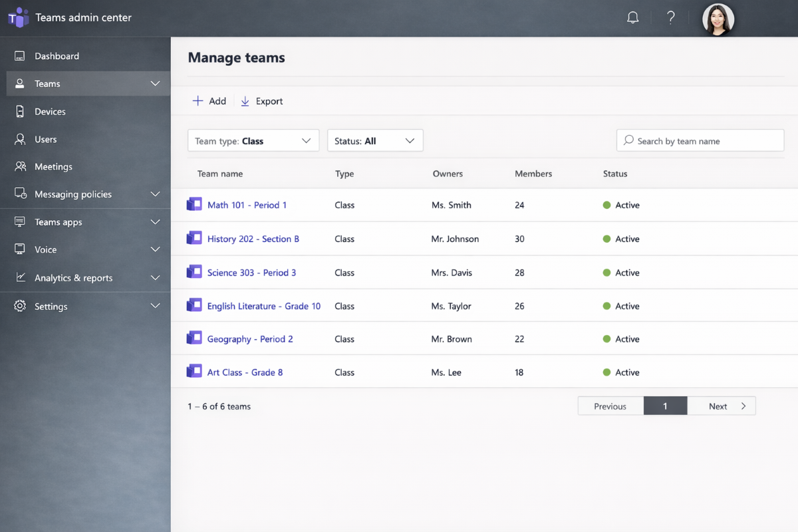Screen dimensions: 798x532
Task: Click owner Mr. Johnson cell
Action: pyautogui.click(x=455, y=239)
